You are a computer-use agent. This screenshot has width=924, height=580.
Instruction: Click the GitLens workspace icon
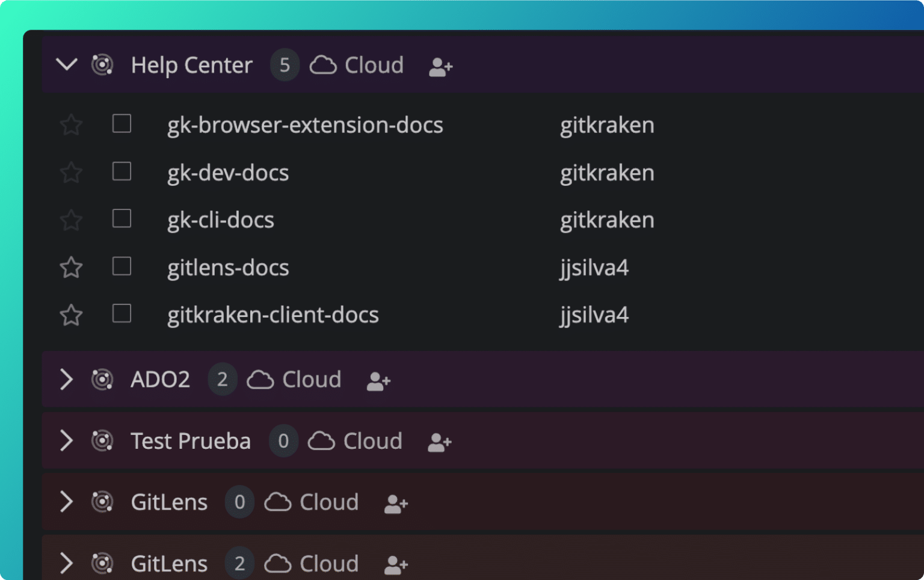(102, 502)
